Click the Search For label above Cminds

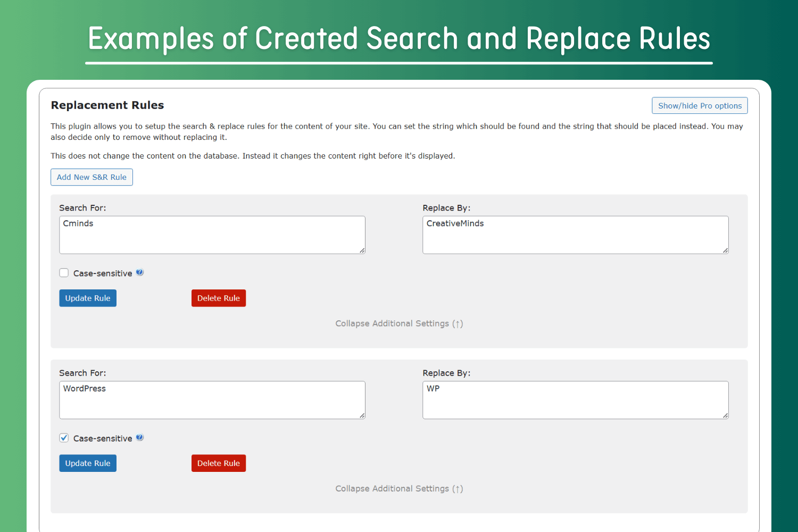tap(82, 207)
